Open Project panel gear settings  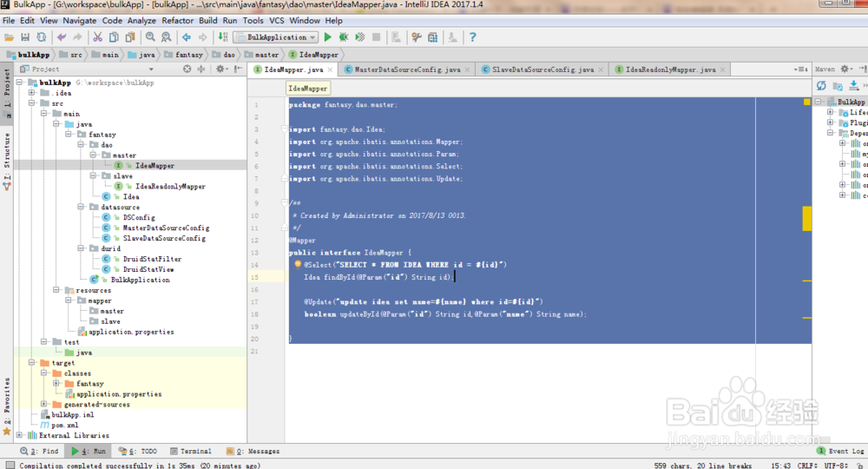220,69
